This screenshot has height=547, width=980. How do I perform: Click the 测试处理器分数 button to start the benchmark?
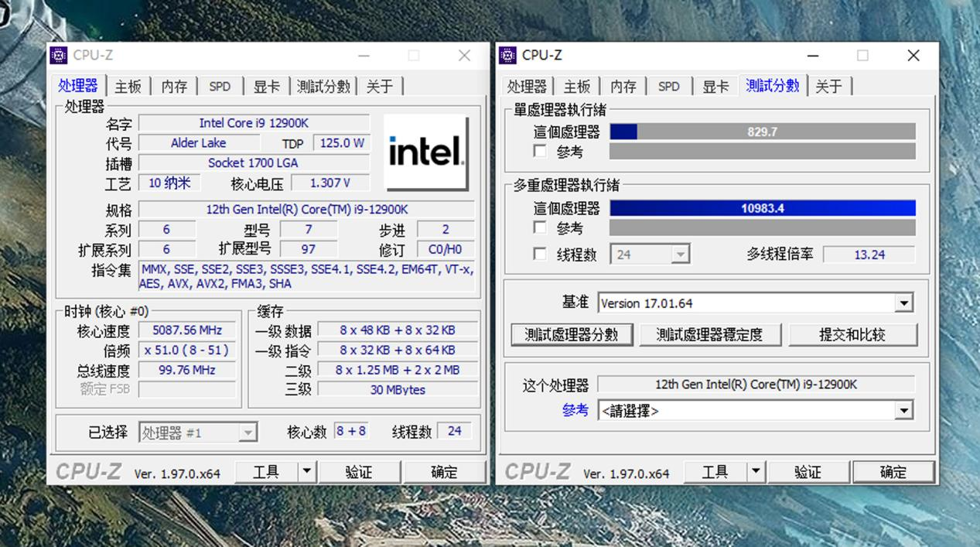[572, 334]
